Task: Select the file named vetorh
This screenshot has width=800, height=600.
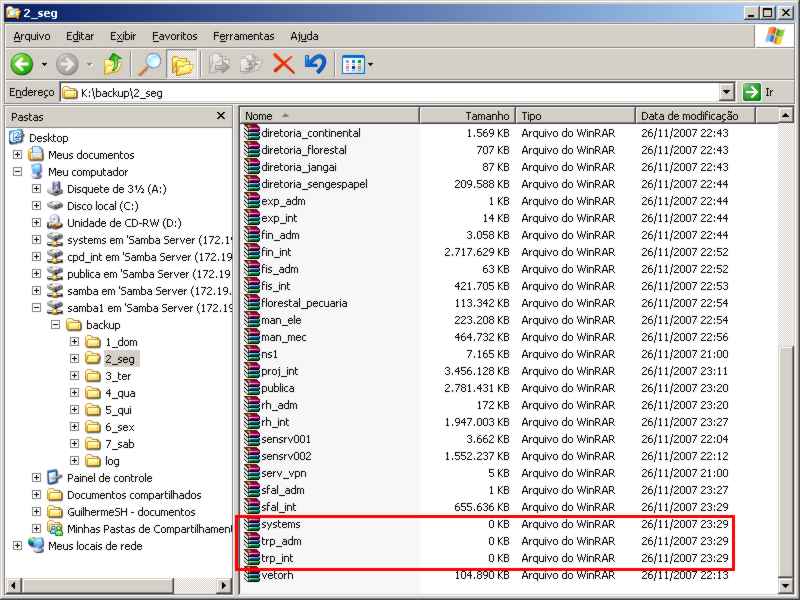Action: (x=278, y=575)
